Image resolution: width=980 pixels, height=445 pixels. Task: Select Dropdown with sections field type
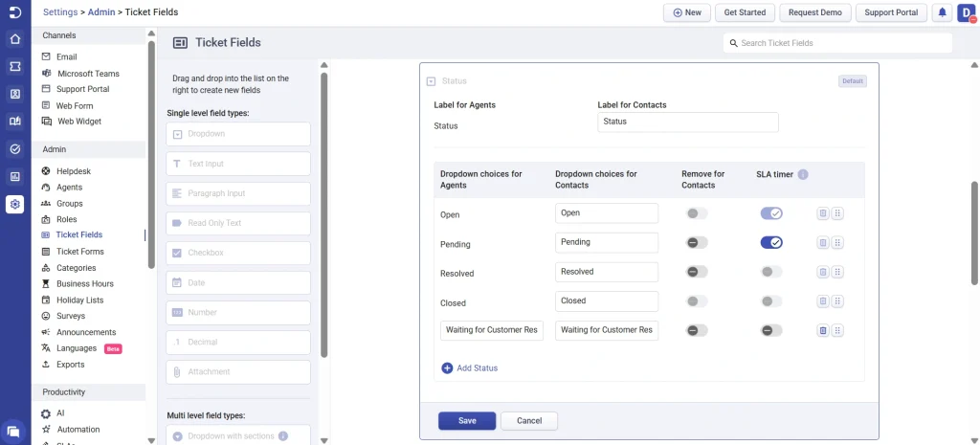(238, 435)
